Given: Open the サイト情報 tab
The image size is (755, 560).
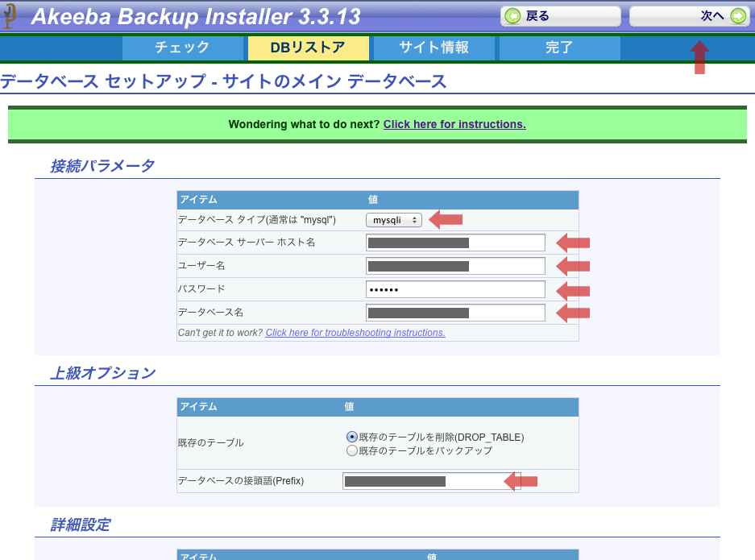Looking at the screenshot, I should [434, 48].
